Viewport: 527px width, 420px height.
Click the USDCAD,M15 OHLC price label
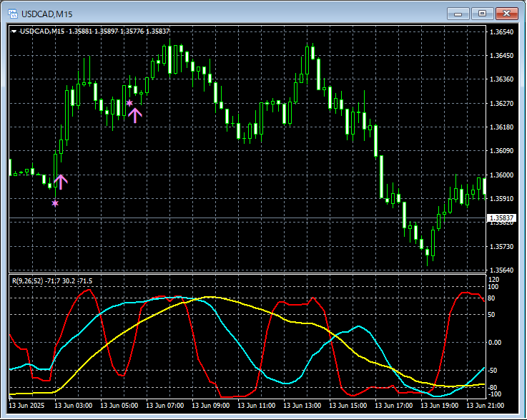[94, 31]
